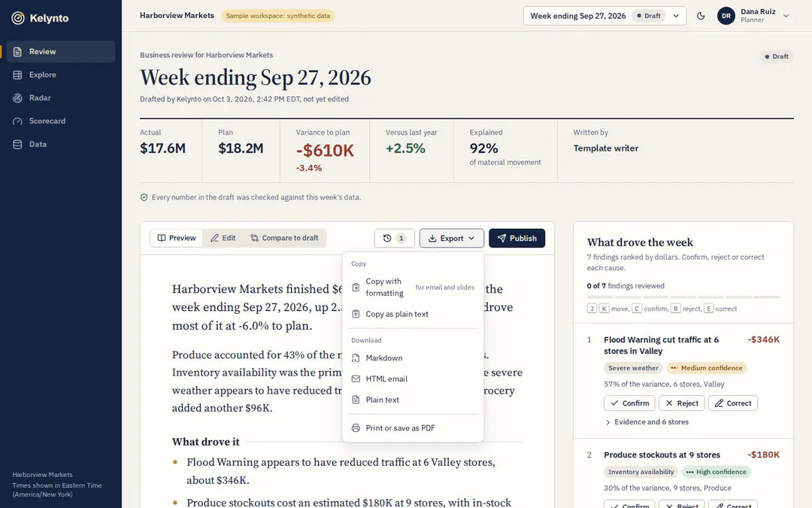Open the Data section in sidebar

point(61,144)
